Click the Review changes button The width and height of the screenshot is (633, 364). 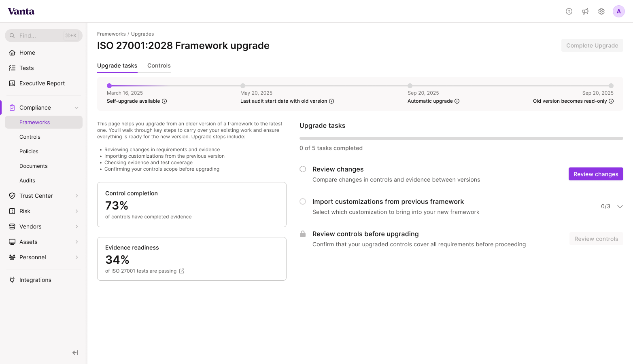point(596,174)
